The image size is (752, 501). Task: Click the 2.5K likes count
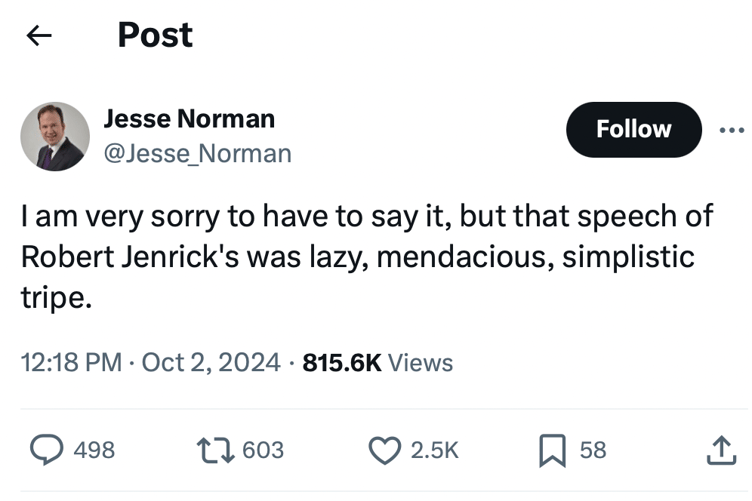point(435,451)
